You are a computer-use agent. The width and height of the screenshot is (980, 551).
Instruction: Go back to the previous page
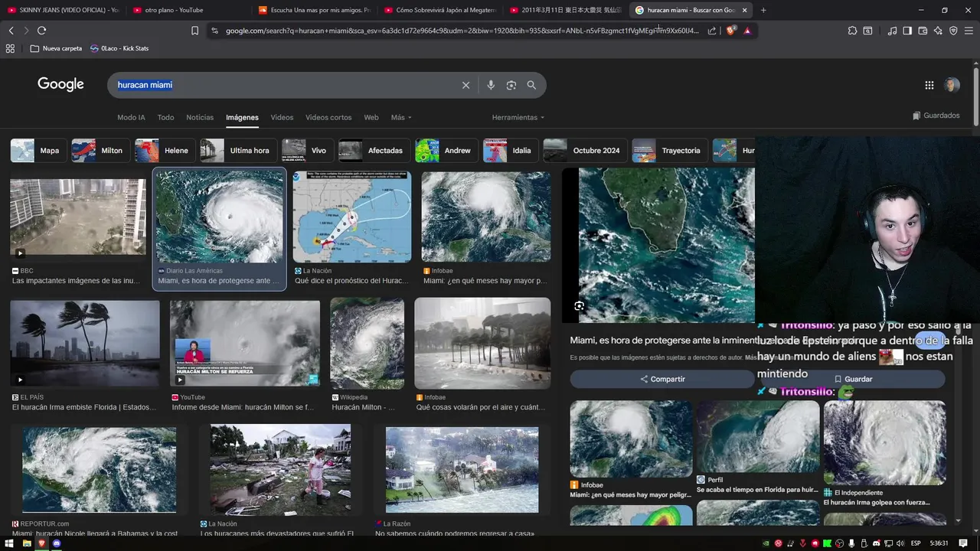11,31
